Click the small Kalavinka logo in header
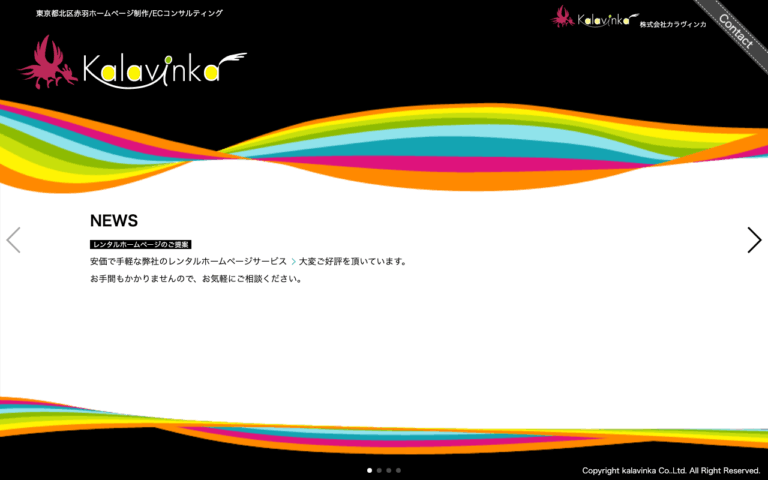This screenshot has height=480, width=768. click(595, 17)
